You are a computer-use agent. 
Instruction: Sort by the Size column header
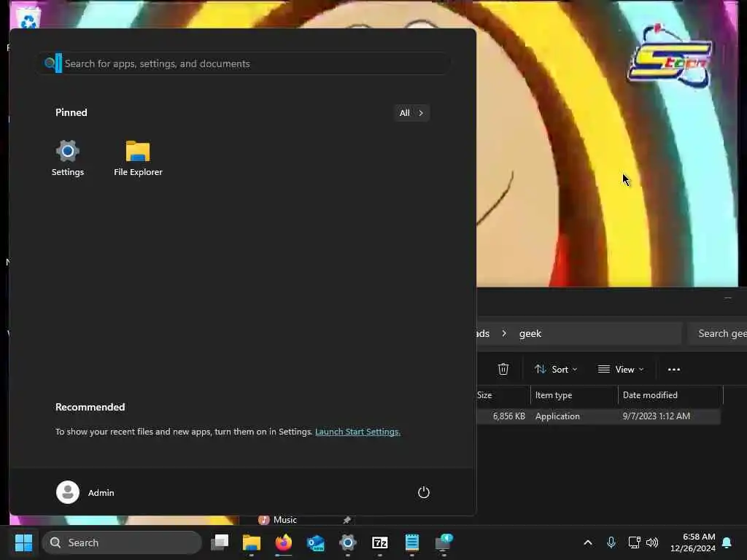(x=503, y=394)
